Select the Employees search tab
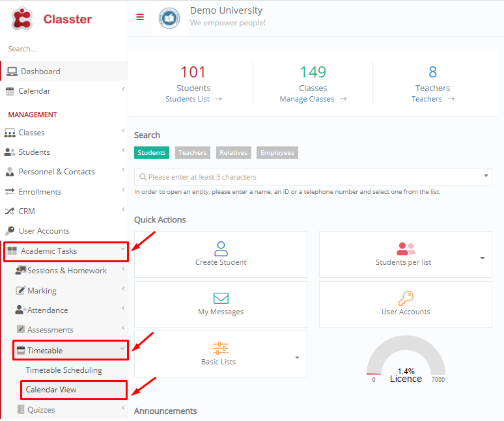Image resolution: width=504 pixels, height=421 pixels. click(277, 152)
